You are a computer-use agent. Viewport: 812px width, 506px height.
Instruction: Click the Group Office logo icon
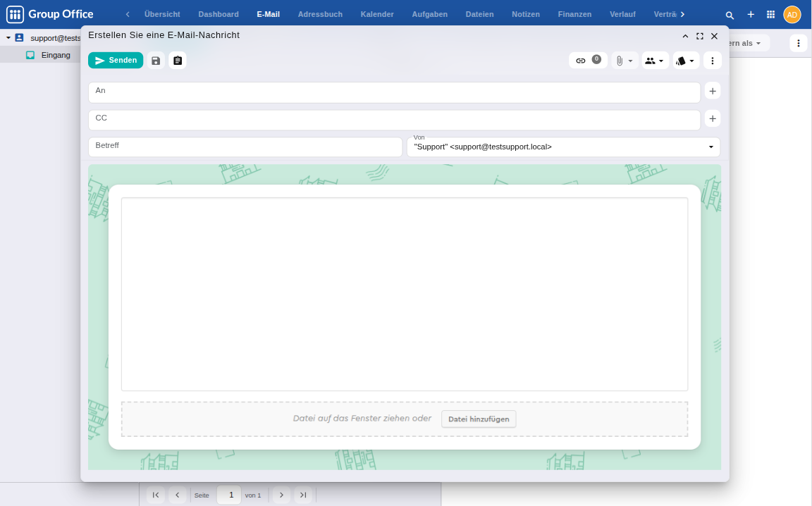15,15
